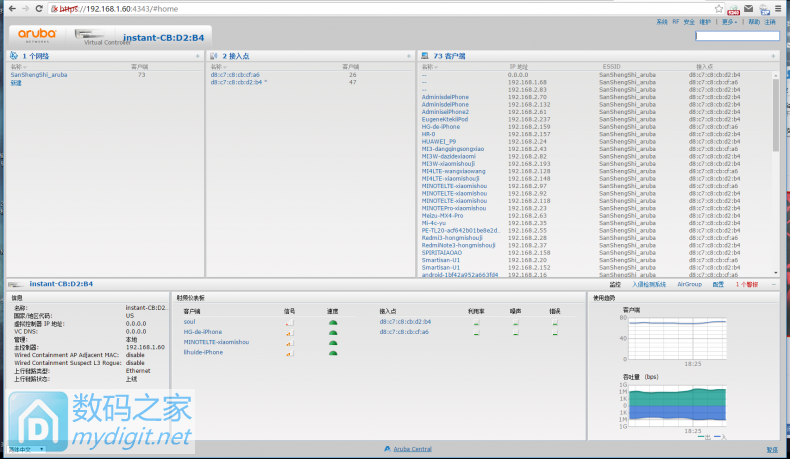The height and width of the screenshot is (459, 790).
Task: Click the 新建 link to create network
Action: 15,82
